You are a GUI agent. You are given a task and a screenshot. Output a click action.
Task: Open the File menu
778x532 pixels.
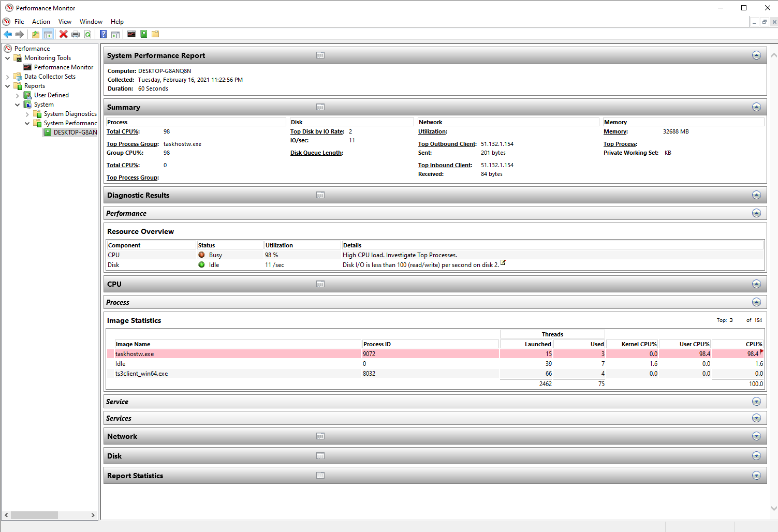(19, 22)
